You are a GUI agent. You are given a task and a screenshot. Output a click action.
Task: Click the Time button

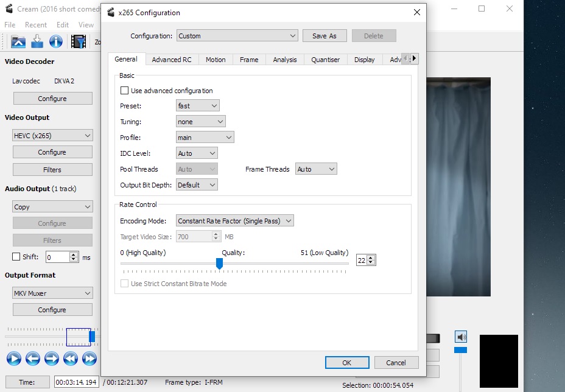[27, 382]
